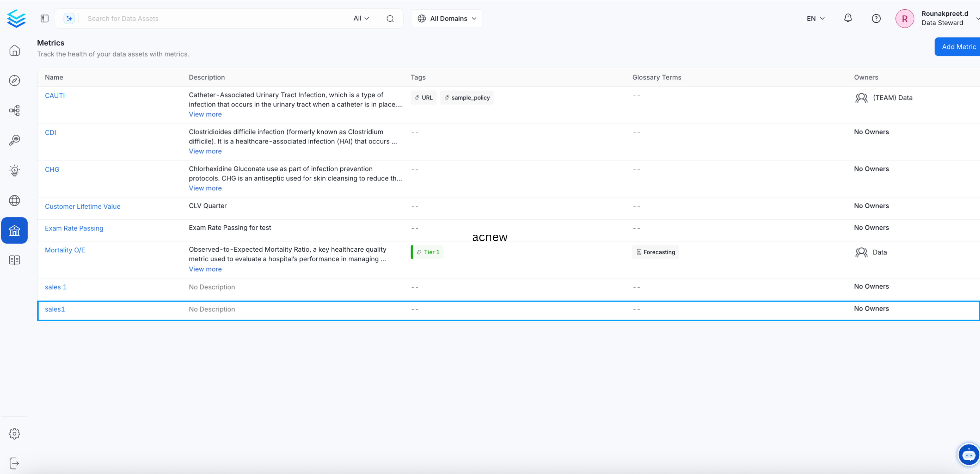Click View more under CAUTI description
Screen dimensions: 980x474
point(205,114)
